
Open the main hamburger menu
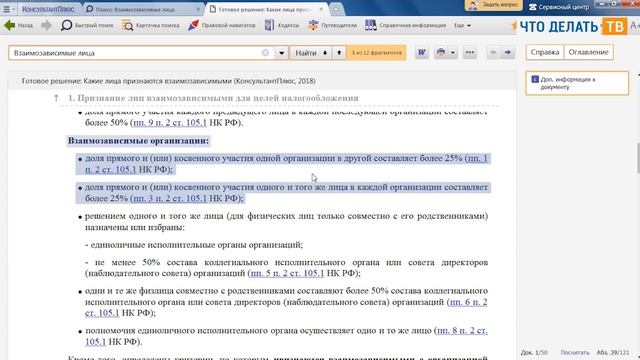8,9
